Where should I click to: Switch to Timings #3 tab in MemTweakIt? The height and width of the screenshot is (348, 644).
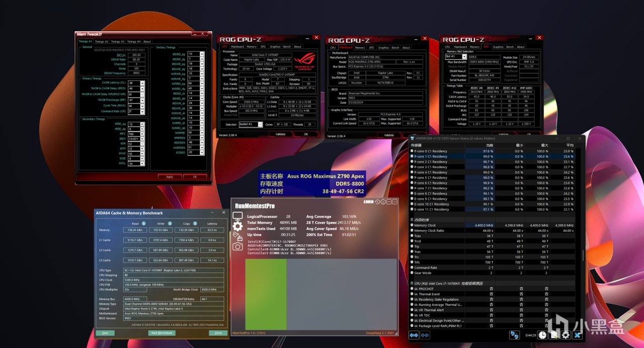point(118,42)
